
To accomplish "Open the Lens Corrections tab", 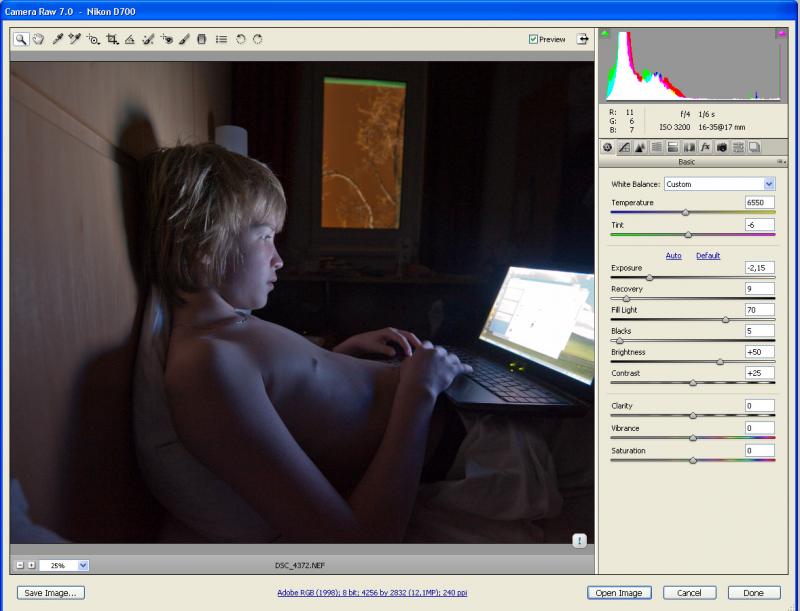I will pyautogui.click(x=689, y=147).
